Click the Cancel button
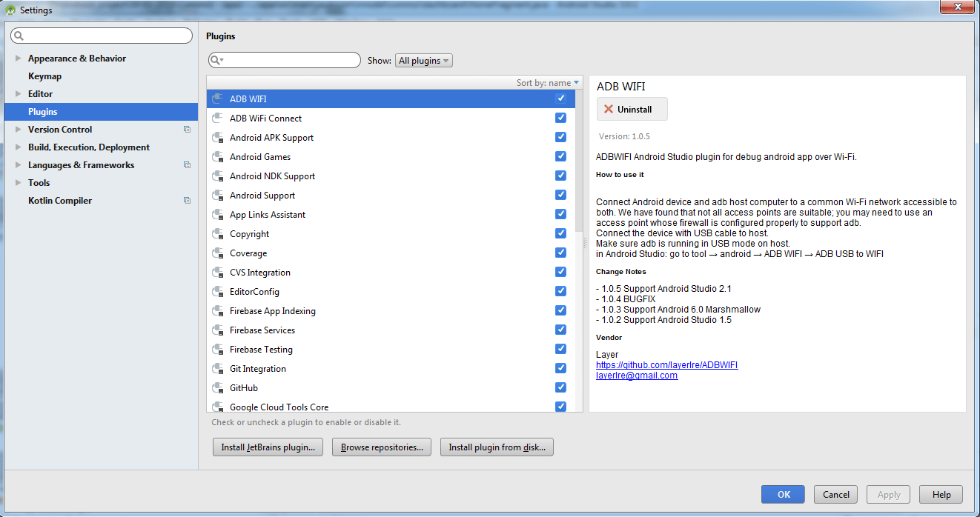The height and width of the screenshot is (517, 980). point(836,495)
